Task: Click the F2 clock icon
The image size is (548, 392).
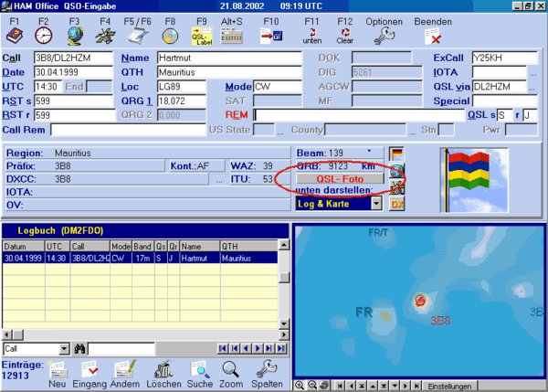Action: (44, 36)
